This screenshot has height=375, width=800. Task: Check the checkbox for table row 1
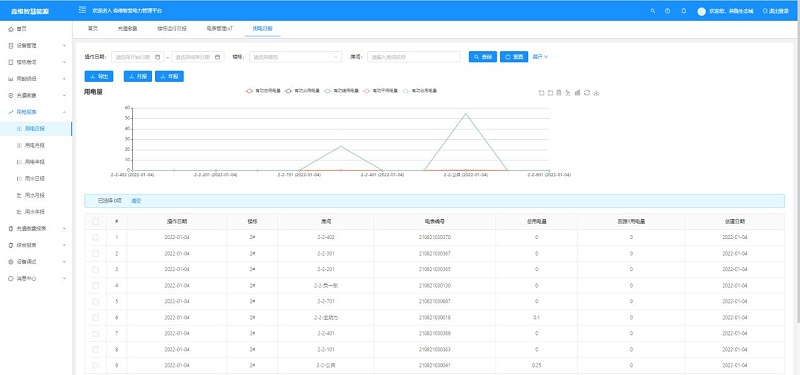pos(95,238)
